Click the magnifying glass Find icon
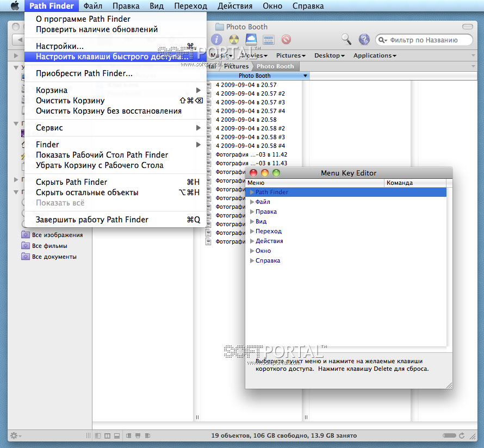 [346, 39]
